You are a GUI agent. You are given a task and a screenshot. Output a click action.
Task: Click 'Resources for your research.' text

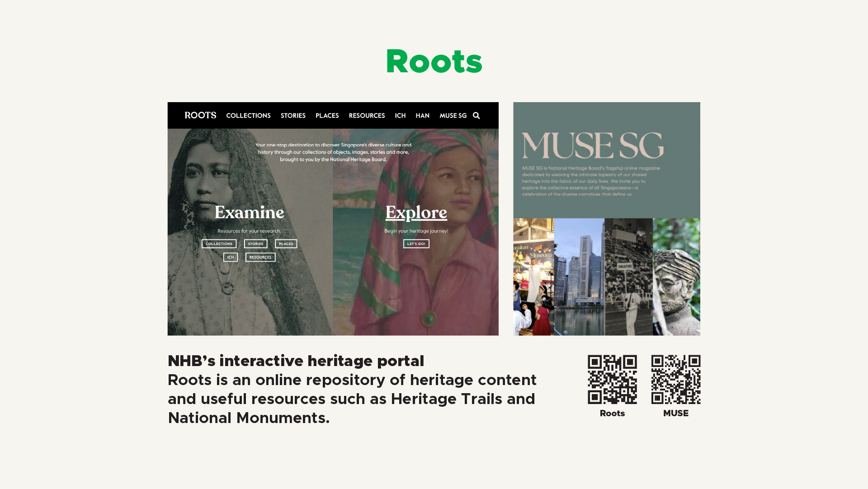(249, 231)
